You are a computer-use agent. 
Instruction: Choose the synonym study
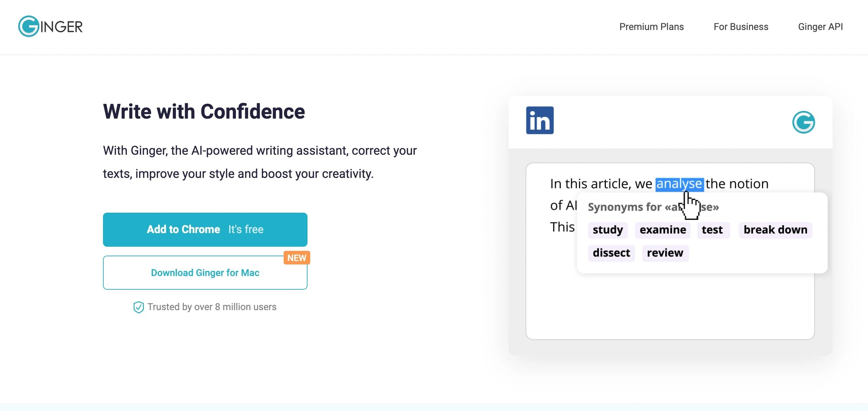[608, 230]
